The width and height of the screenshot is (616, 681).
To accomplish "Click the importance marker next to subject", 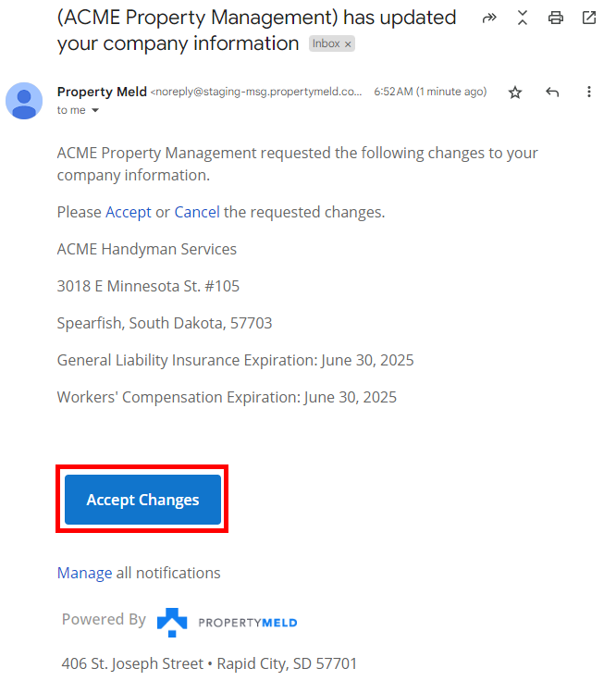I will tap(490, 18).
